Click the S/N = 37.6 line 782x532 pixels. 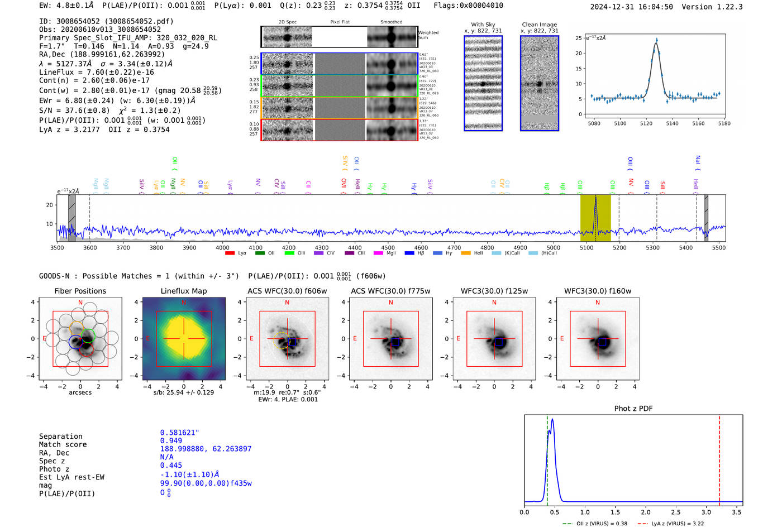109,111
